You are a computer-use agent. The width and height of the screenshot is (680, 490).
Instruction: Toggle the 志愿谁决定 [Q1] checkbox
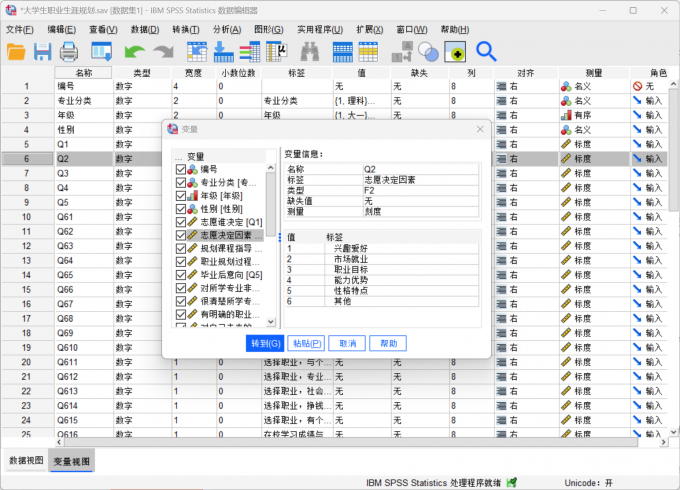(181, 222)
